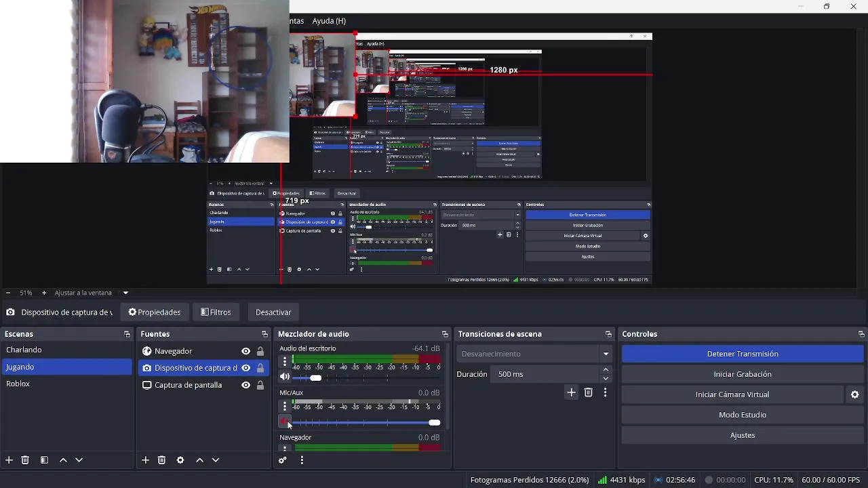Unlock the Dispositivo de captura source lock
Image resolution: width=868 pixels, height=488 pixels.
(x=260, y=368)
